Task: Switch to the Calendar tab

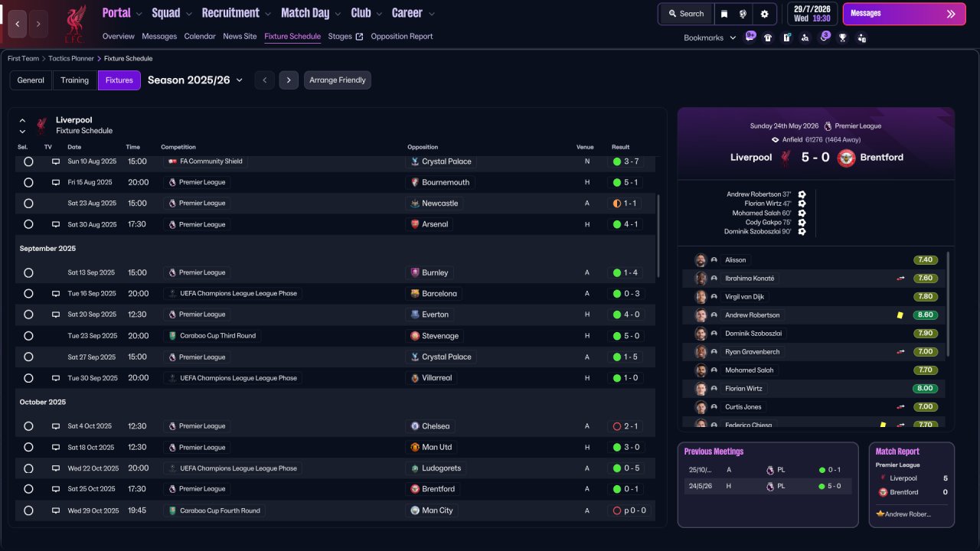Action: 200,36
